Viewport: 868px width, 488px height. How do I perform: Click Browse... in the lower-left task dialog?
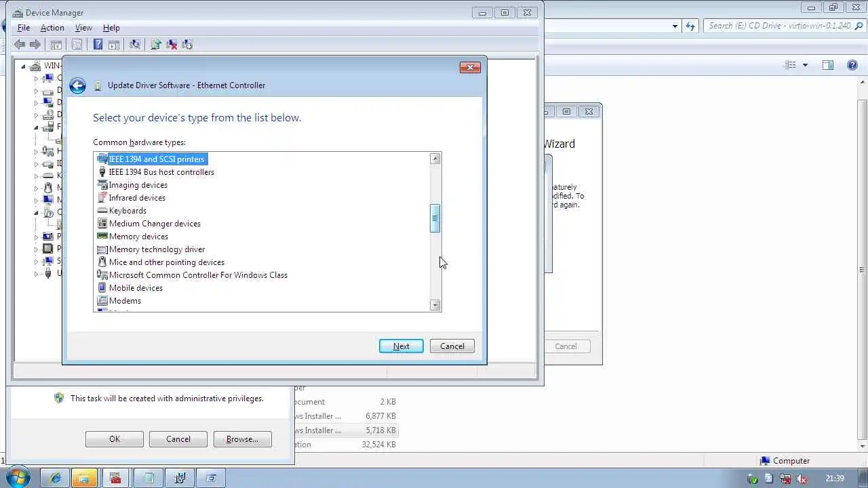coord(242,439)
